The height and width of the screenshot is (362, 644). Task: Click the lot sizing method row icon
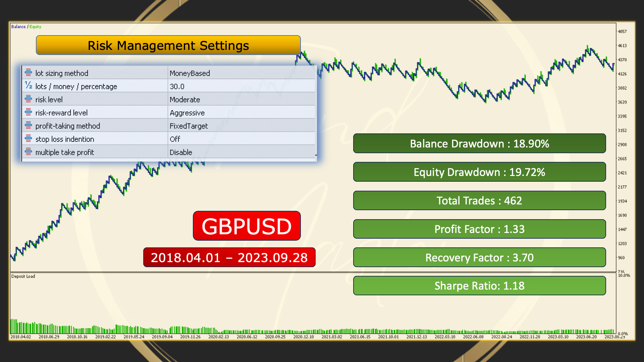point(29,73)
